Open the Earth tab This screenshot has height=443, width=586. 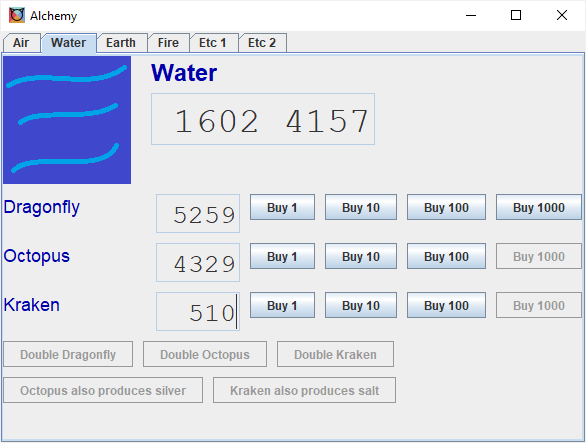(x=121, y=43)
